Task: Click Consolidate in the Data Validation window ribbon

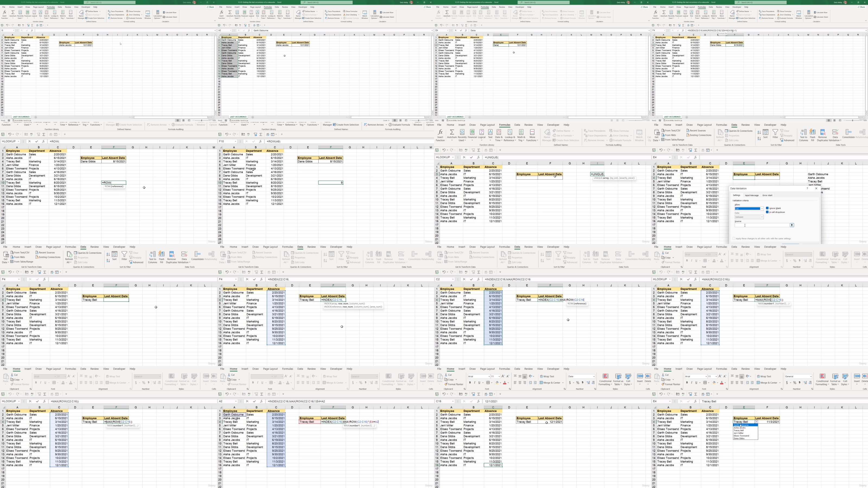Action: point(848,134)
